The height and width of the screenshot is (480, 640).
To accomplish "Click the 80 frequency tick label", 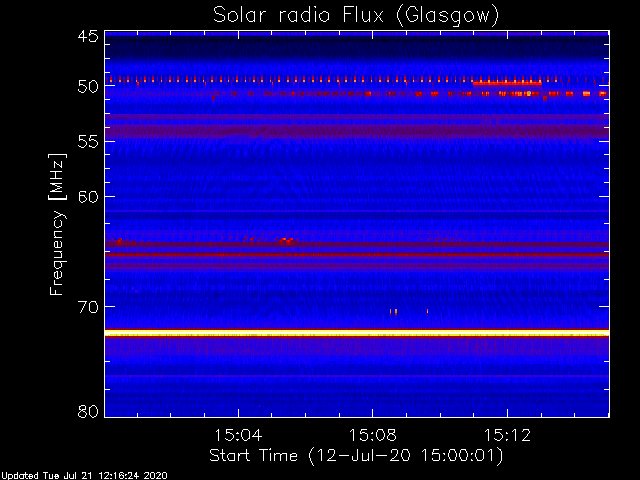I will pyautogui.click(x=88, y=411).
